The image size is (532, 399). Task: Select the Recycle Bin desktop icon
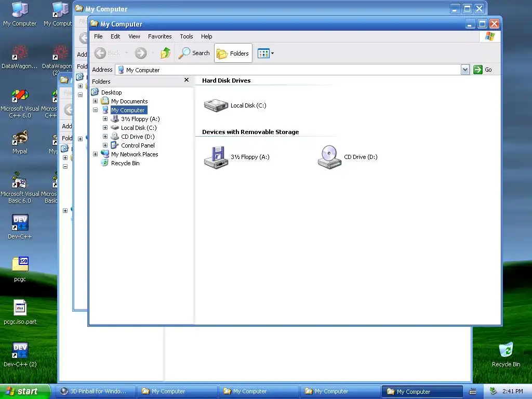pyautogui.click(x=506, y=354)
